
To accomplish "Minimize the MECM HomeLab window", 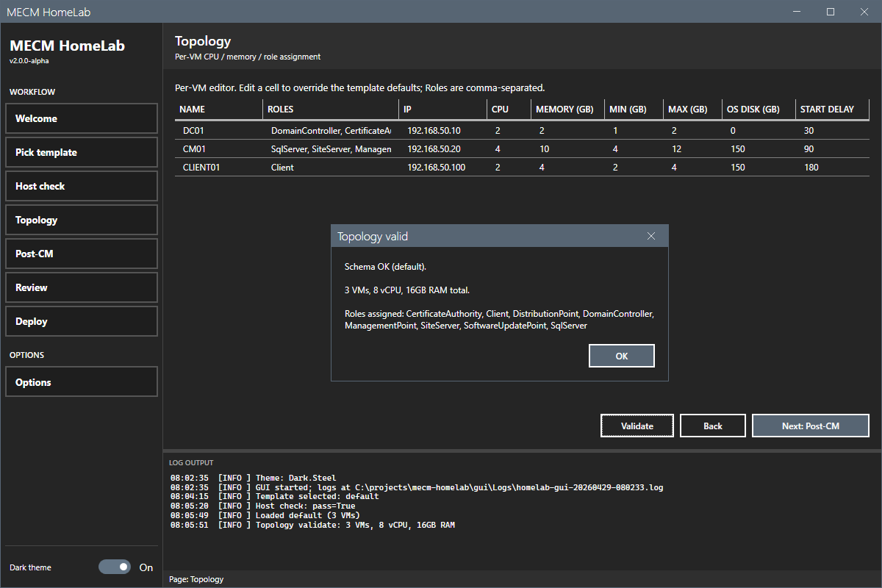I will click(x=797, y=12).
